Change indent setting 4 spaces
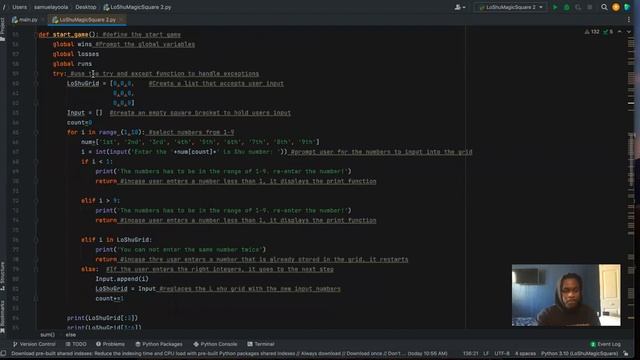 tap(525, 353)
